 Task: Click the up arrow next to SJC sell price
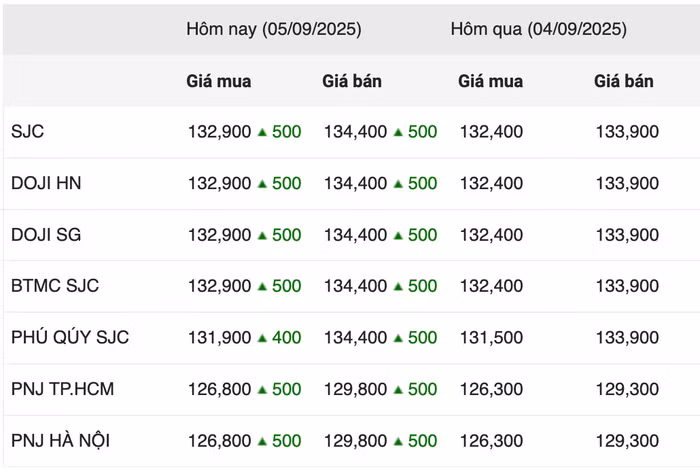pos(398,132)
